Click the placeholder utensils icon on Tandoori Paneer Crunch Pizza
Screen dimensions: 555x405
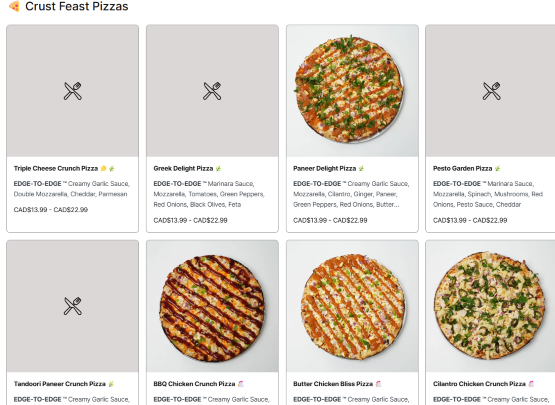point(73,306)
